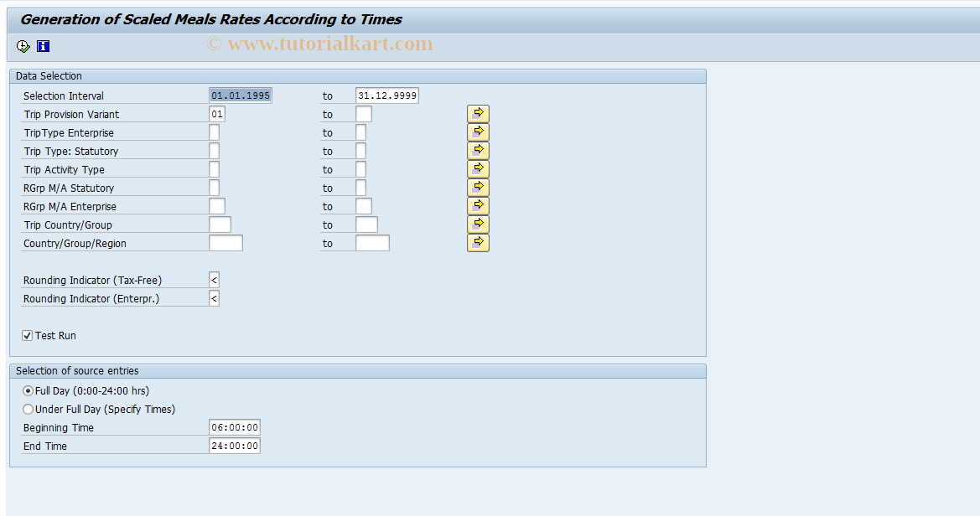
Task: Select Full Day (0:00-24:00 hrs) option
Action: 28,391
